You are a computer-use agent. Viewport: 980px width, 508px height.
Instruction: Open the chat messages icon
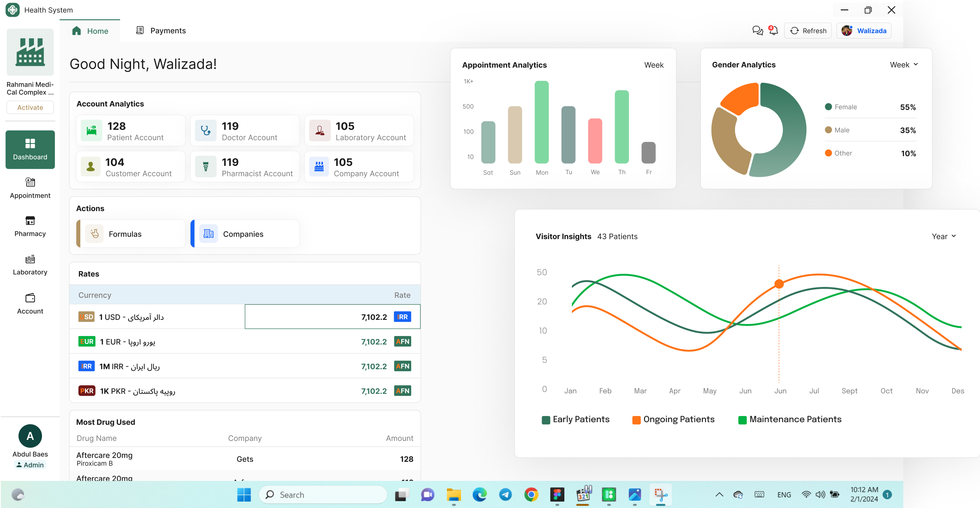[x=757, y=31]
